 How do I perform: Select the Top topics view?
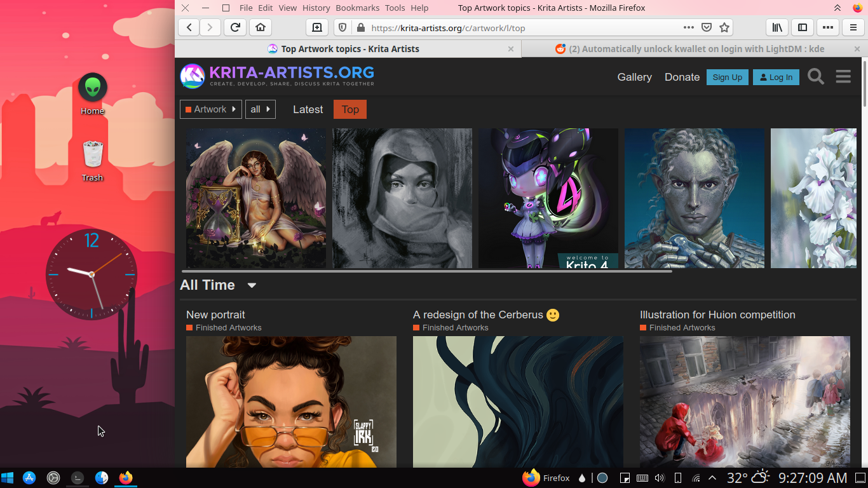[x=350, y=109]
